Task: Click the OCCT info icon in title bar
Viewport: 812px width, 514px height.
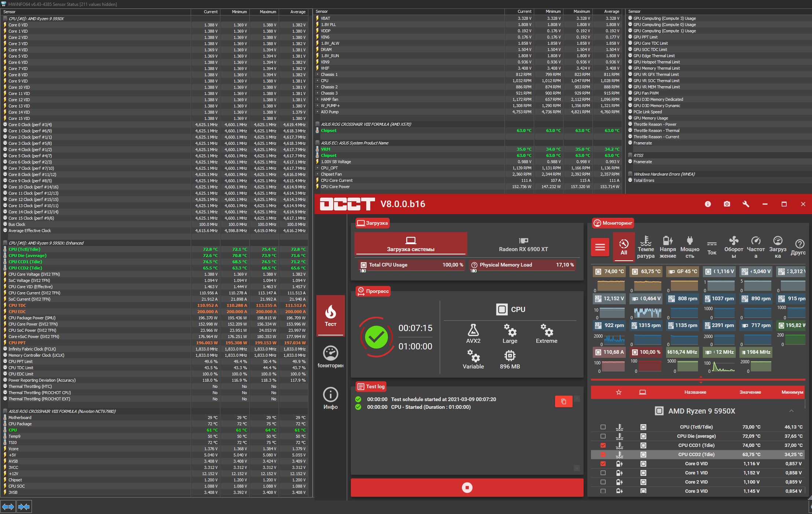Action: click(708, 204)
